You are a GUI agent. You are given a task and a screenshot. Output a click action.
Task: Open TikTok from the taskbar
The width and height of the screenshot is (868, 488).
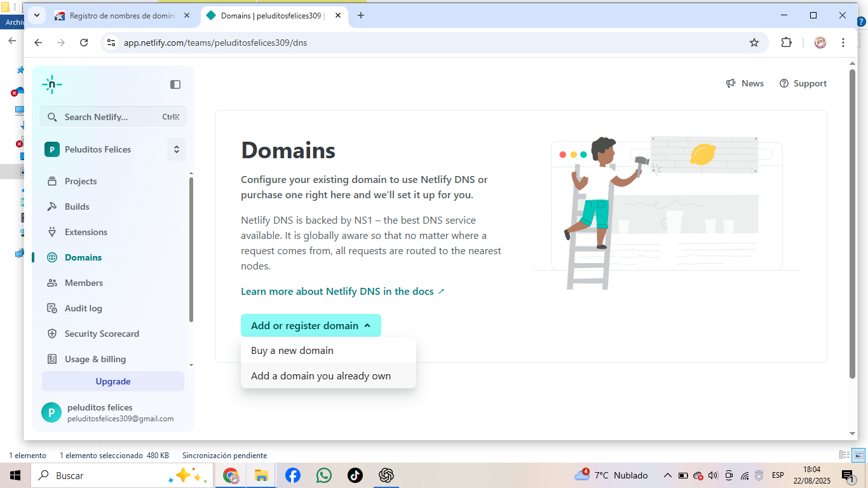(355, 475)
